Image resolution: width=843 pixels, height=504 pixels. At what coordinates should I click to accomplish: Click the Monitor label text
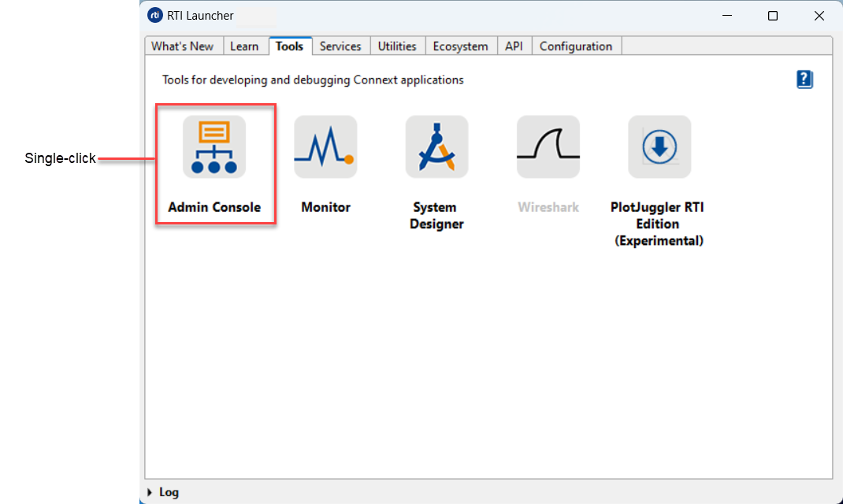pos(325,207)
